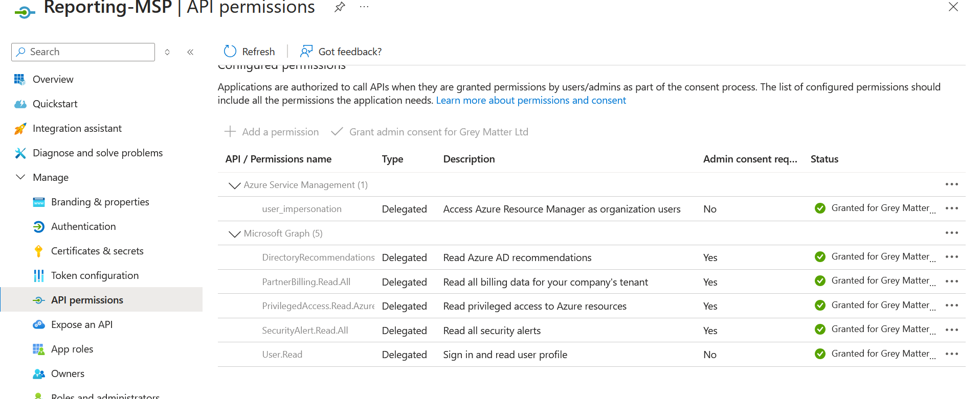Pin the API permissions blade

340,7
